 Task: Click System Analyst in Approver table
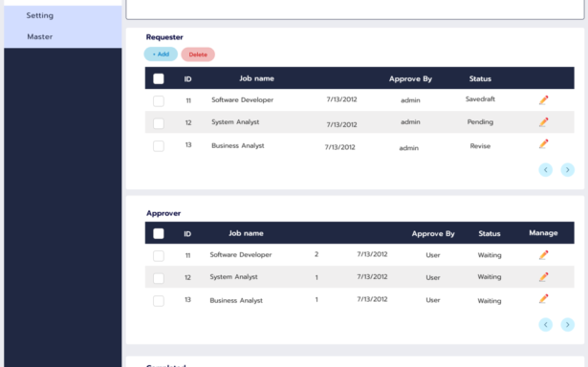pyautogui.click(x=233, y=277)
